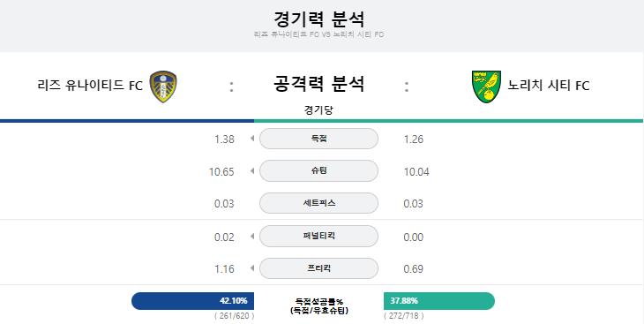The width and height of the screenshot is (644, 324).
Task: Click the green 37.88% success bar
Action: pos(439,301)
